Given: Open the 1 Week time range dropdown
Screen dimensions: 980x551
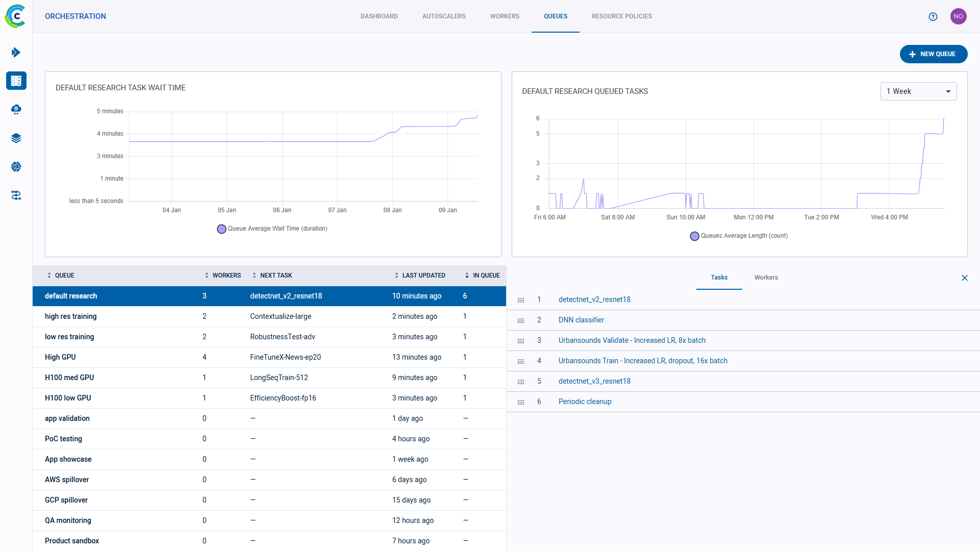Looking at the screenshot, I should (x=918, y=91).
